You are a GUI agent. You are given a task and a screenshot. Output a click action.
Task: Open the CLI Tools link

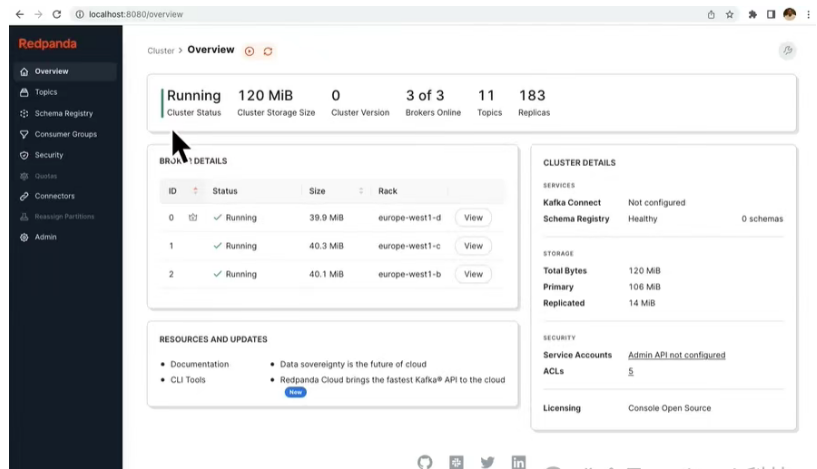[188, 379]
